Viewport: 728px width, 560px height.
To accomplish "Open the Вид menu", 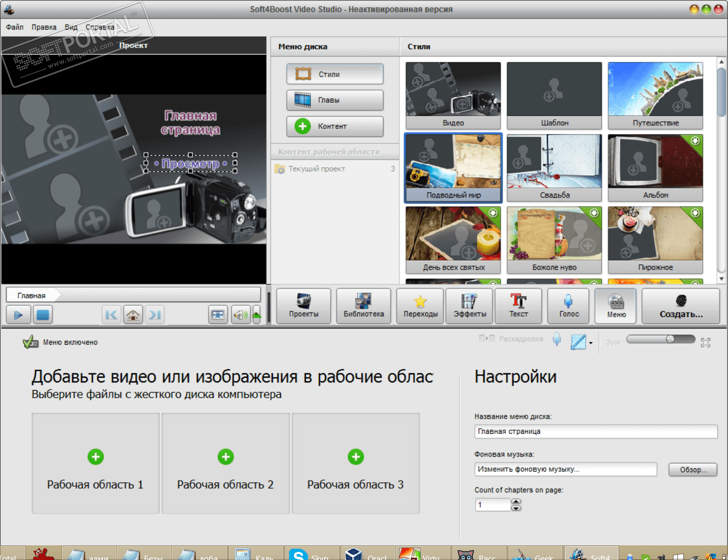I will (71, 27).
